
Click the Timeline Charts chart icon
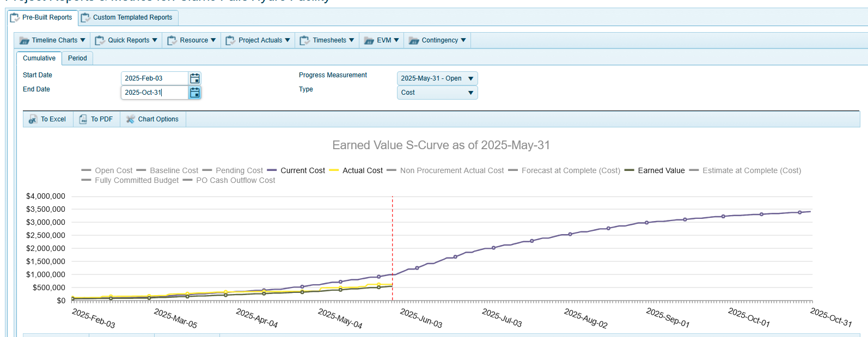coord(25,40)
